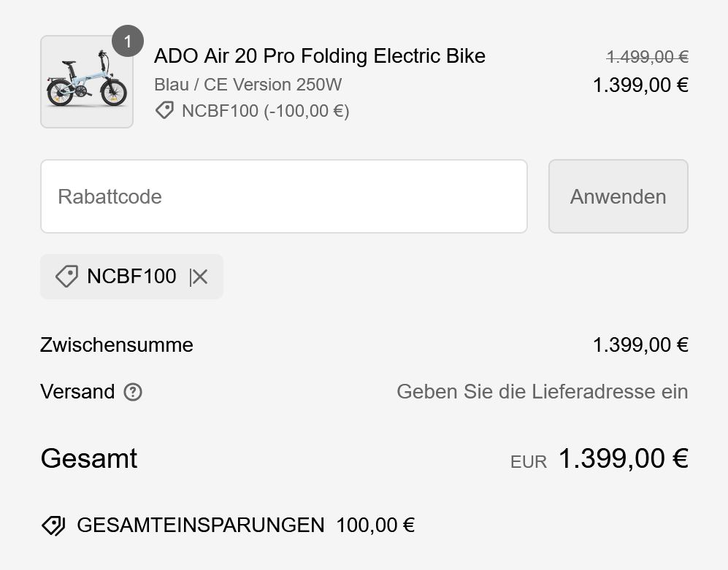The image size is (728, 570).
Task: Remove the NCBF100 discount code chip
Action: pos(199,277)
